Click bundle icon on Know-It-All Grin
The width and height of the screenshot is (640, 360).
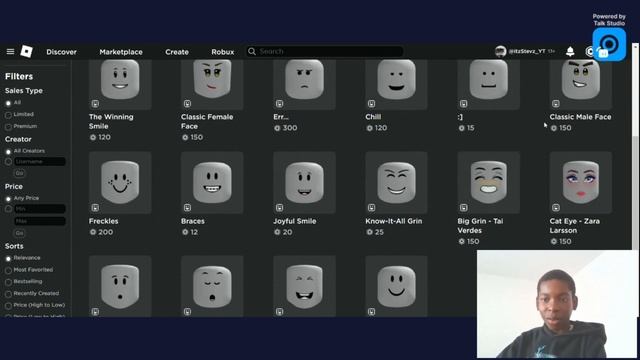point(371,208)
